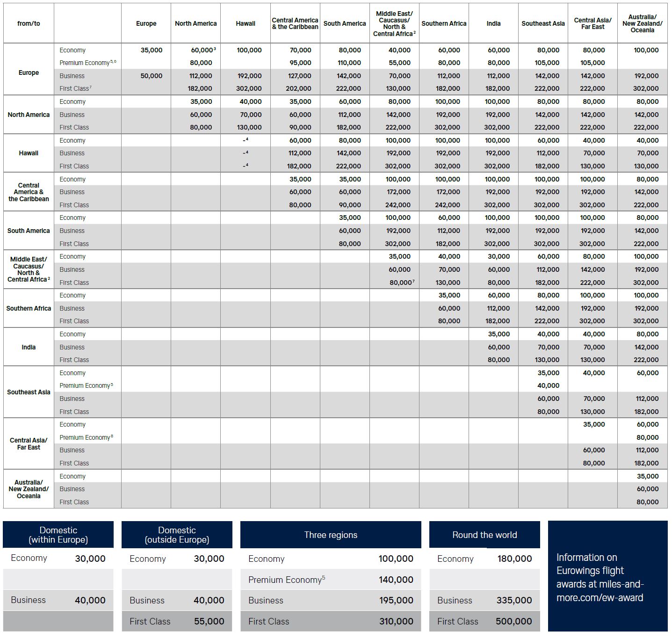Viewport: 672px width, 639px height.
Task: Click Premium Economy label in Central Asia/Far East row
Action: [x=86, y=437]
